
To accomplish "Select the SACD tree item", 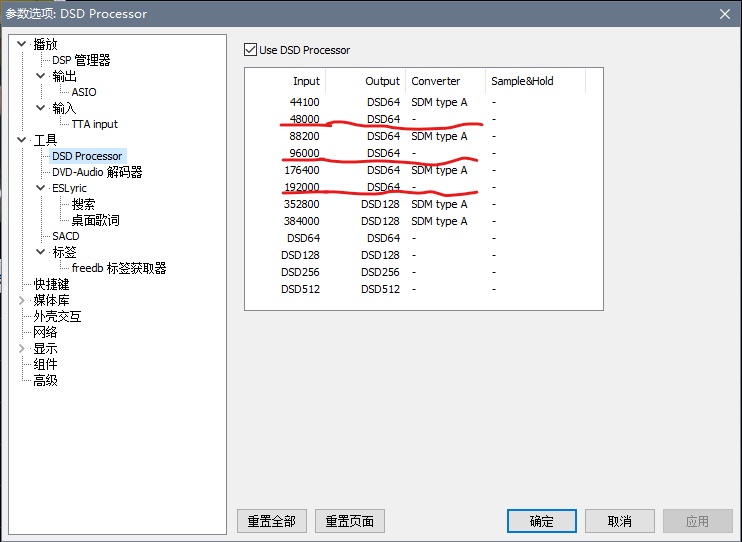I will point(65,236).
